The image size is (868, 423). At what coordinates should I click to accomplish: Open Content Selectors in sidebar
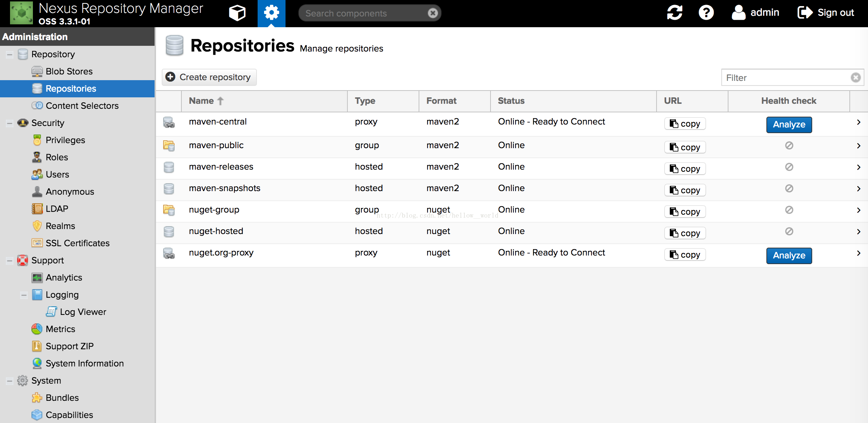[82, 106]
